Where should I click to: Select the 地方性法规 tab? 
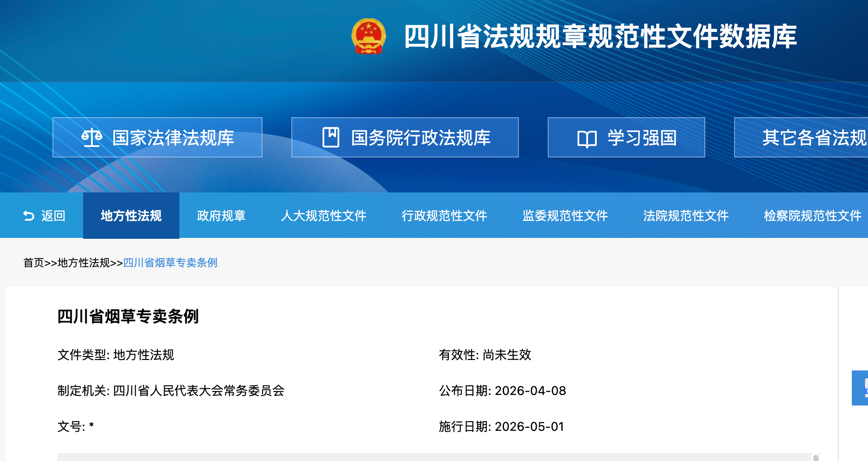coord(131,216)
